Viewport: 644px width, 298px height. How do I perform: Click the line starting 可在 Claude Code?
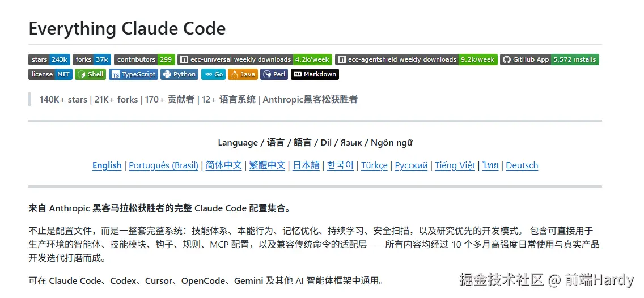tap(207, 281)
